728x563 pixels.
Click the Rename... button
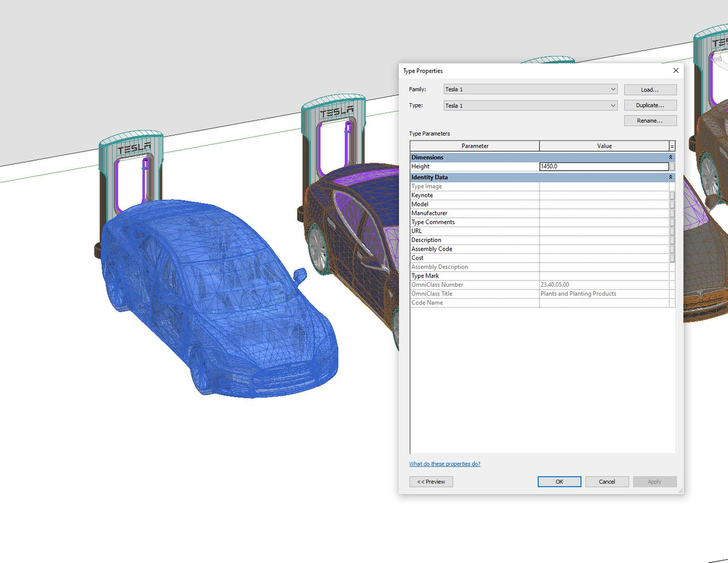pyautogui.click(x=650, y=120)
